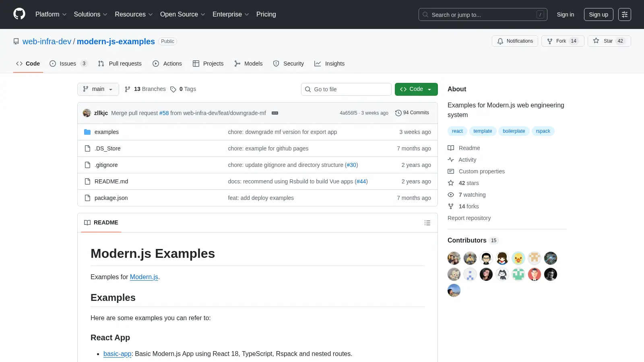Click the book icon next to Readme
This screenshot has height=362, width=644.
(x=451, y=148)
